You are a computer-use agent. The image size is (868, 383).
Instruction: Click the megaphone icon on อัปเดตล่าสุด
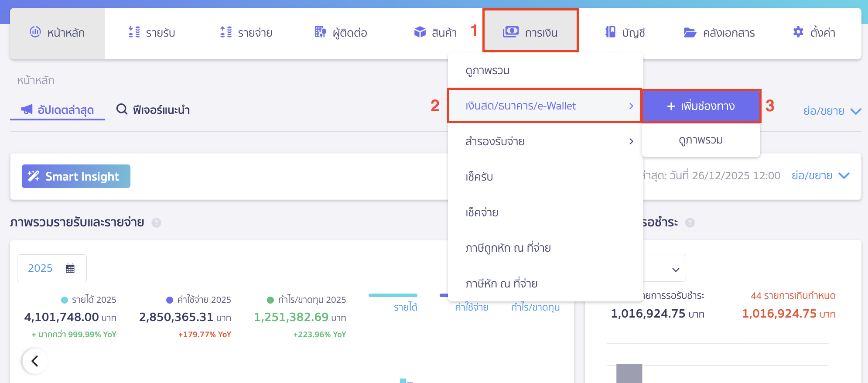[x=27, y=109]
